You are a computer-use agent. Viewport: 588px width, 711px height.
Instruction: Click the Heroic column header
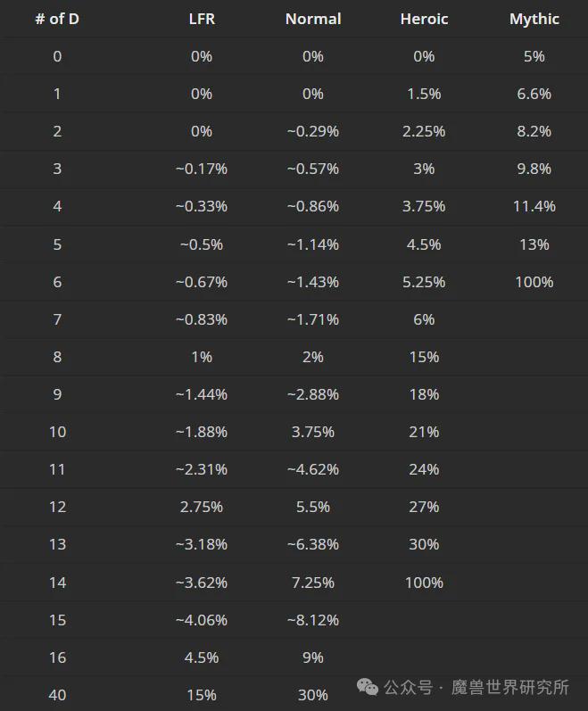coord(424,19)
